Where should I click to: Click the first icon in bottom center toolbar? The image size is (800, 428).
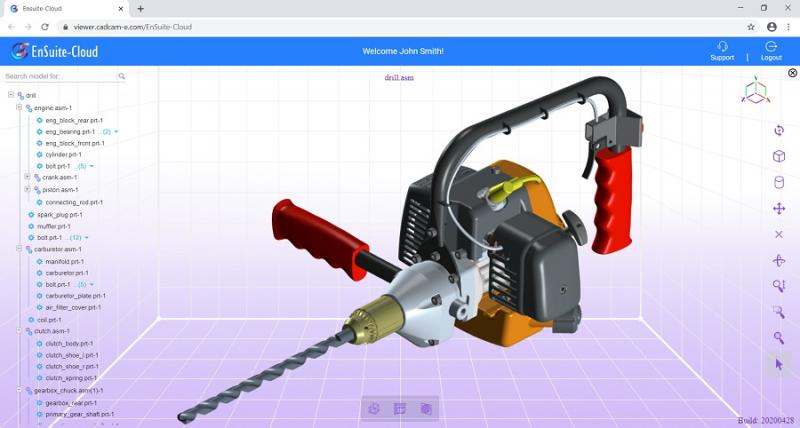(374, 409)
